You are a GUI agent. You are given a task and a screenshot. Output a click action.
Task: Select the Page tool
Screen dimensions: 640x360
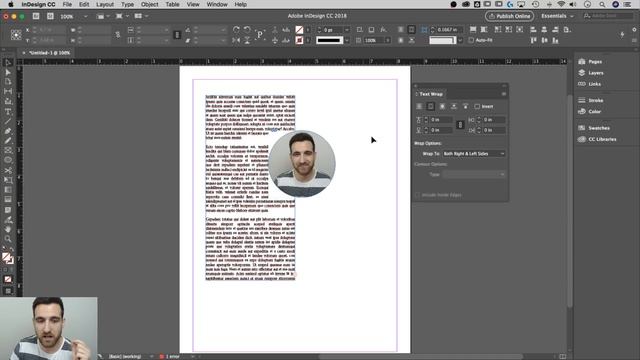click(8, 82)
